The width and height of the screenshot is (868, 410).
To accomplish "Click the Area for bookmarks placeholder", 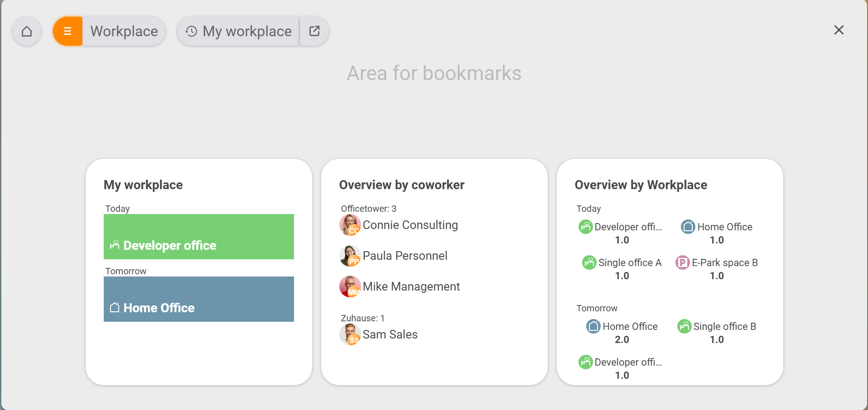I will (434, 73).
